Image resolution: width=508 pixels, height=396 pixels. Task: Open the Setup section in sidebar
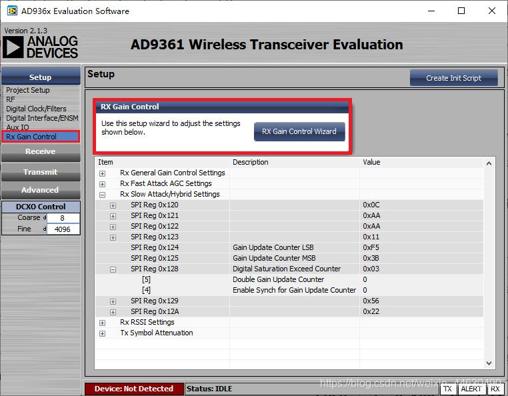click(41, 77)
